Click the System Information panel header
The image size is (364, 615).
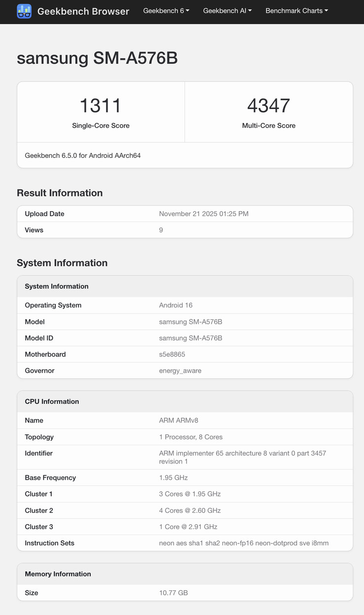(x=57, y=286)
